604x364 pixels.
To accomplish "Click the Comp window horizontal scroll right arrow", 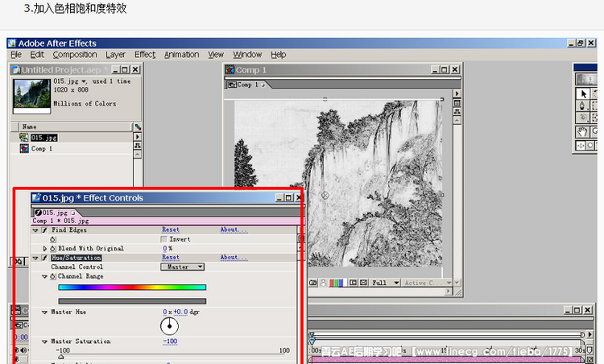I will 448,292.
